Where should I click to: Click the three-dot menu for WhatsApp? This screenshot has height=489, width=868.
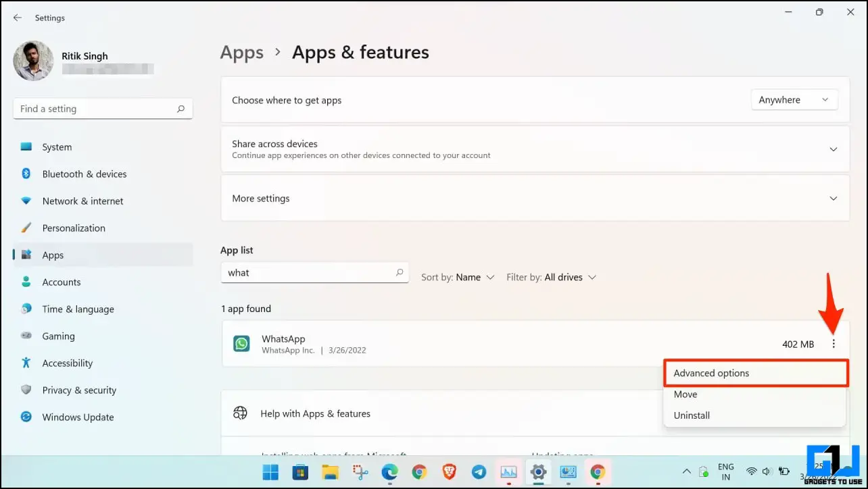tap(834, 344)
